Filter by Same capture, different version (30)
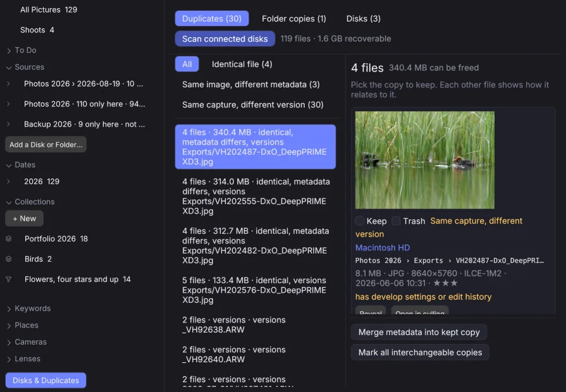Screen dimensions: 566x392 click(253, 104)
